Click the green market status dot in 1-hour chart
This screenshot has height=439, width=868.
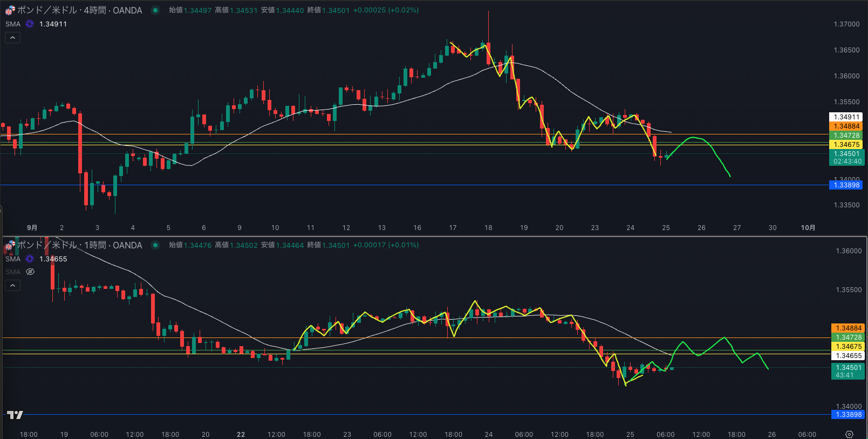[155, 245]
